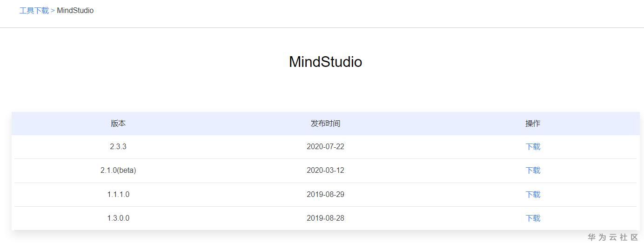Click the 版本 column header
Image resolution: width=644 pixels, height=249 pixels.
point(118,124)
